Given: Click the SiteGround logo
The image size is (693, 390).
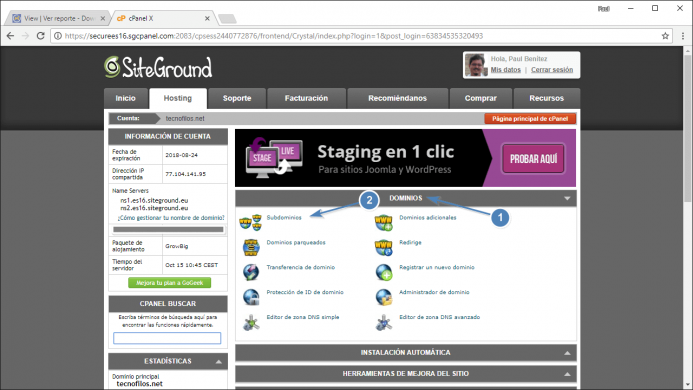Looking at the screenshot, I should (158, 67).
